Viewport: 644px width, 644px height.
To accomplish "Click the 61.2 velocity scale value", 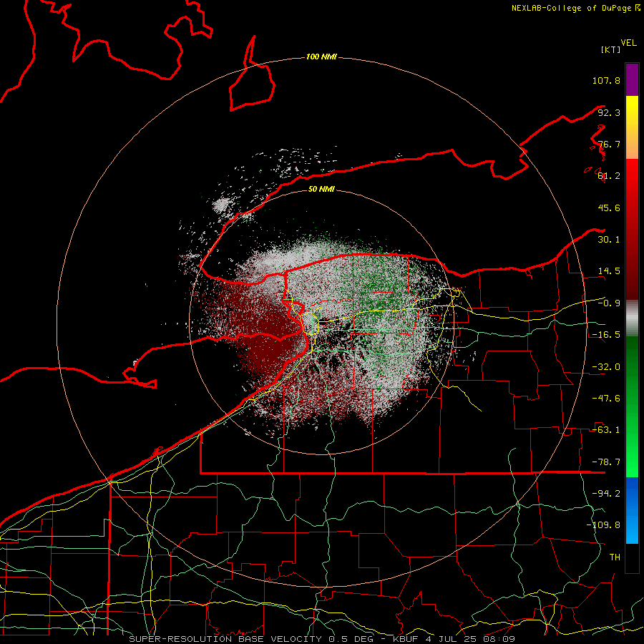I will (x=609, y=176).
